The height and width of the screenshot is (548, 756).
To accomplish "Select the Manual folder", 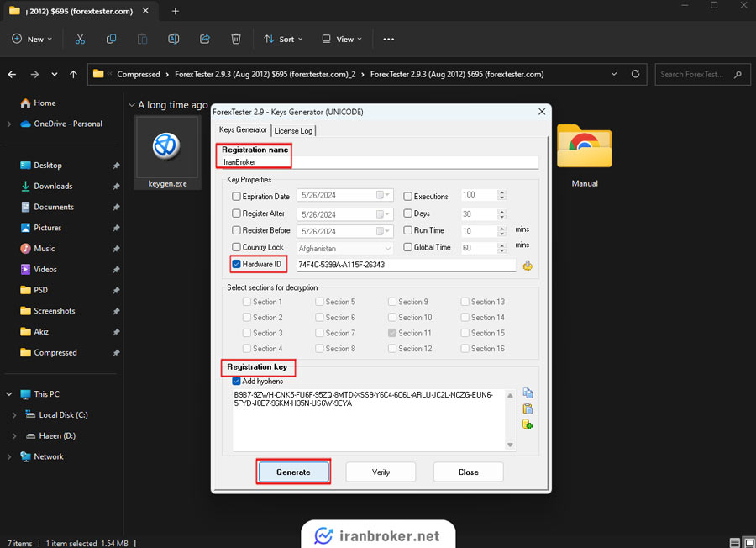I will (585, 155).
